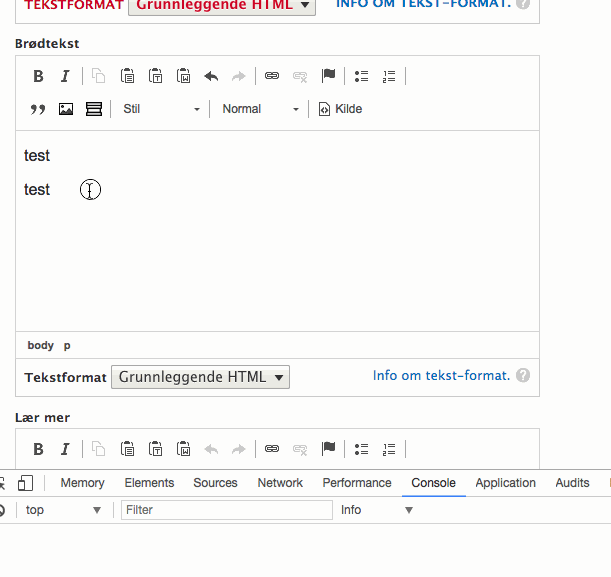
Task: Undo last edit in Brødtekst editor
Action: coord(211,76)
